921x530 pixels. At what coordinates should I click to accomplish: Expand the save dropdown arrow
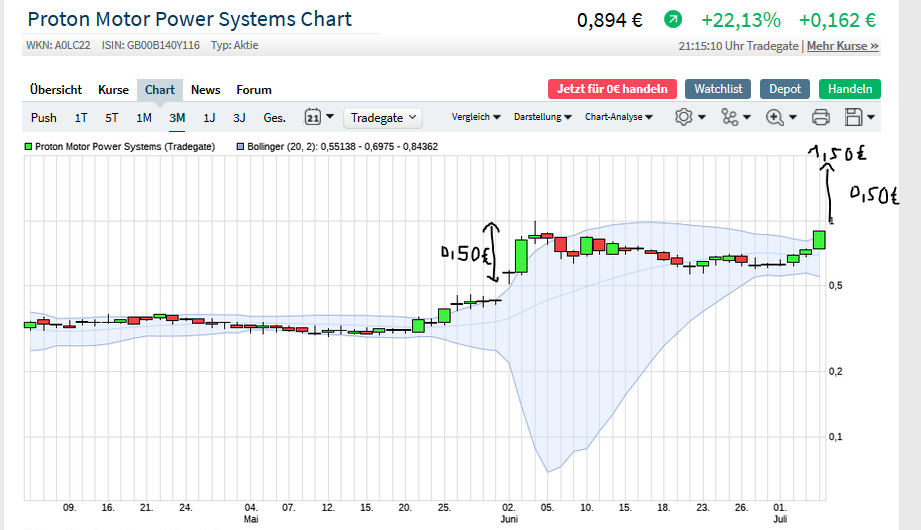[x=871, y=117]
